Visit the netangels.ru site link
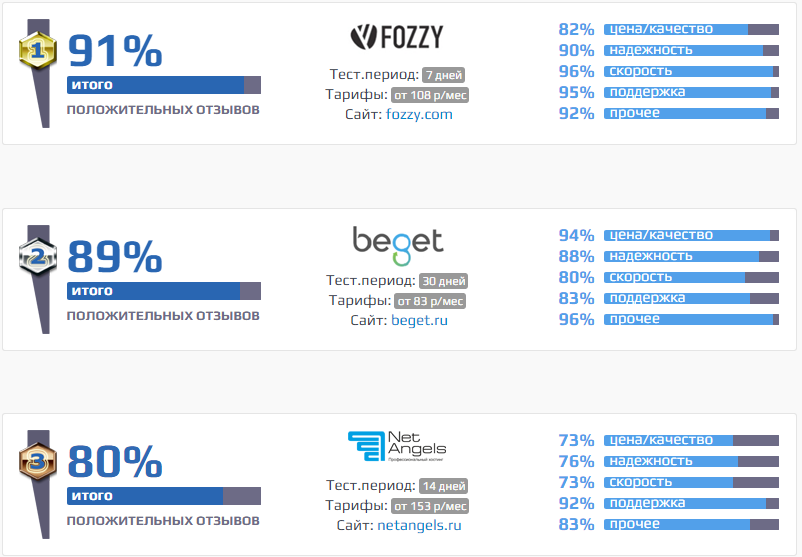This screenshot has height=557, width=802. pyautogui.click(x=419, y=525)
